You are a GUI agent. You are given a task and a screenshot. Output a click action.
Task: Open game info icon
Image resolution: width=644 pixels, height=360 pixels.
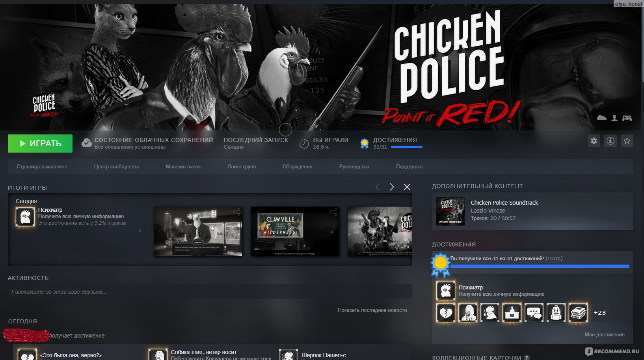coord(610,141)
